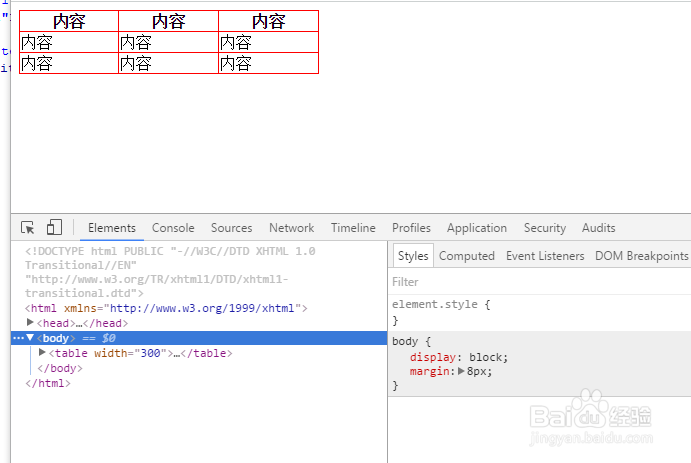
Task: Switch to the Profiles tab
Action: coord(411,228)
